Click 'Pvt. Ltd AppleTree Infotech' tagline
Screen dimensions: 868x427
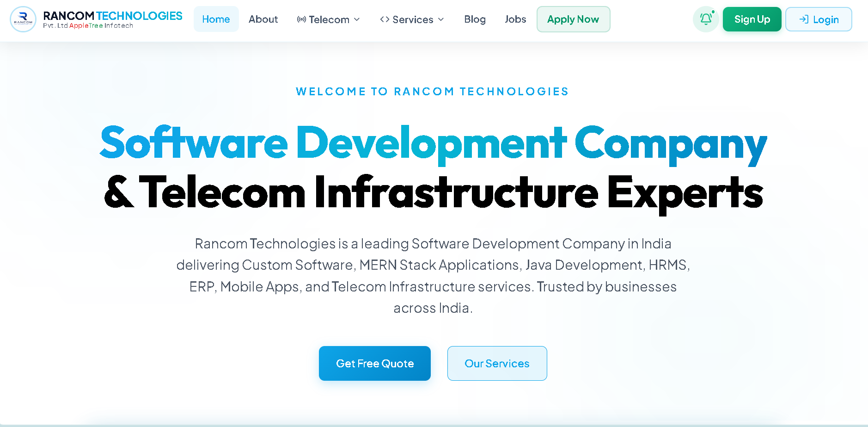point(88,26)
